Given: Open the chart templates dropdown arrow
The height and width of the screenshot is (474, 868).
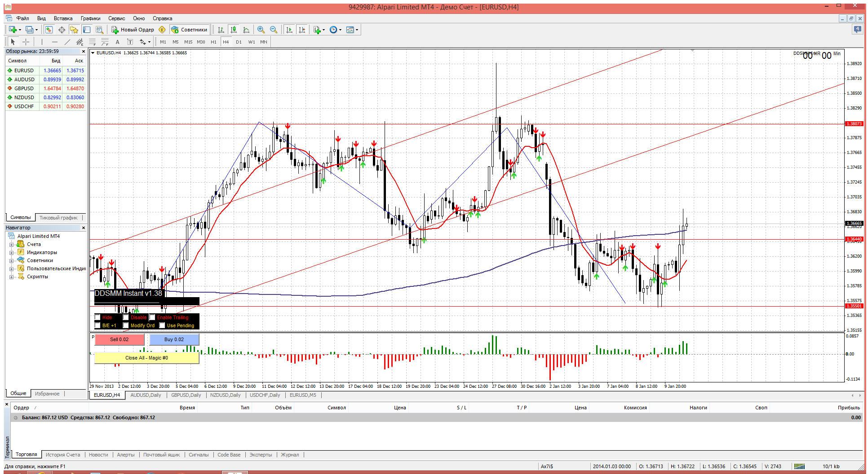Looking at the screenshot, I should click(x=357, y=30).
